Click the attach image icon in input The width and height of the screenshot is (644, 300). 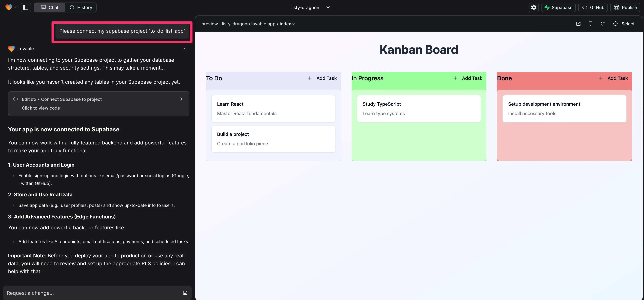point(185,292)
